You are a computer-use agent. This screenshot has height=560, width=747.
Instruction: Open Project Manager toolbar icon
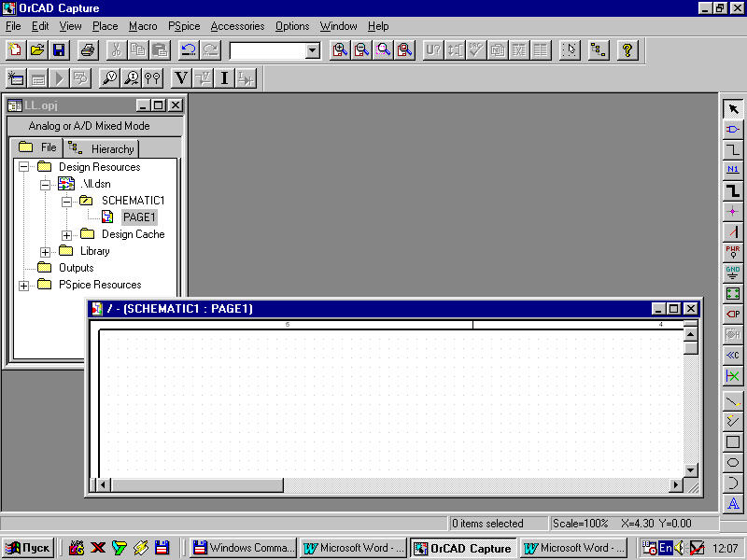pos(599,50)
